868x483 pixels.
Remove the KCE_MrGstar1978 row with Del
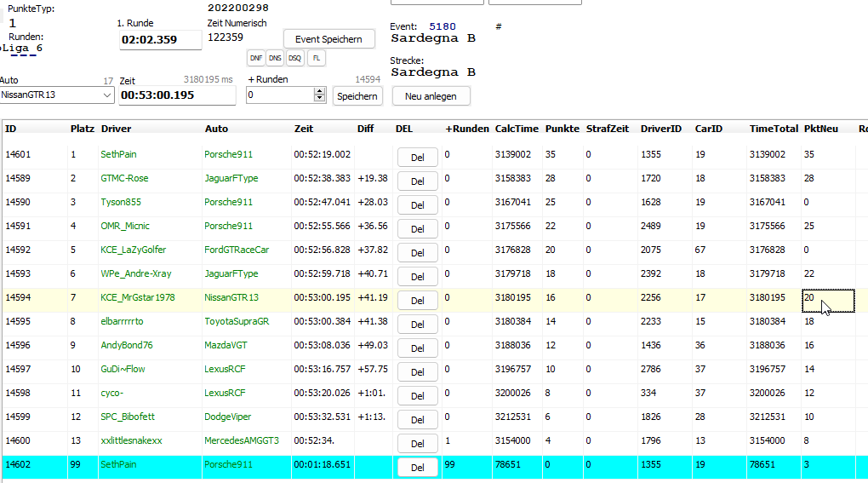tap(417, 301)
